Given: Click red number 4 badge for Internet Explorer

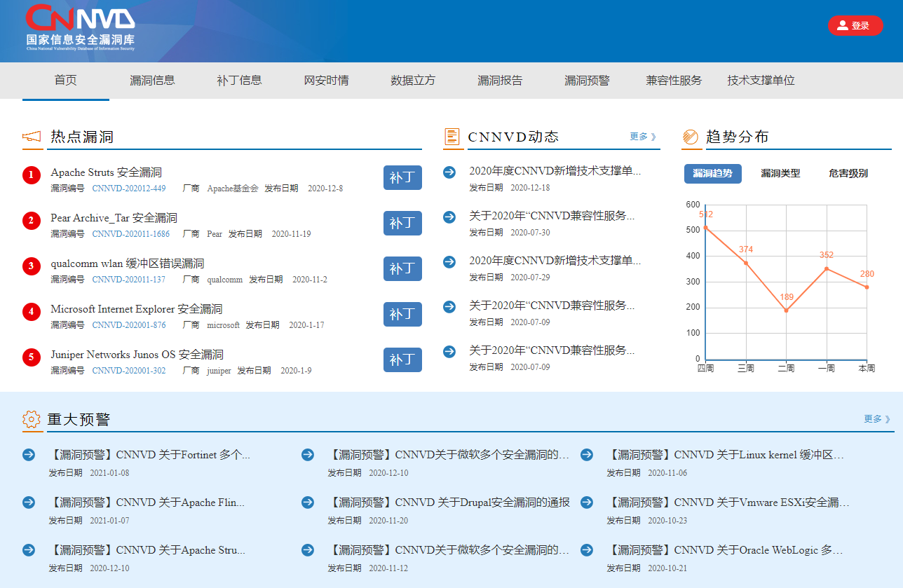Looking at the screenshot, I should (32, 312).
